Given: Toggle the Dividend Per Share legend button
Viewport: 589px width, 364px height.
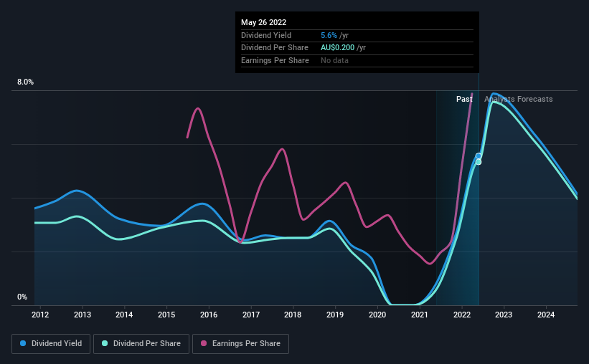Looking at the screenshot, I should pos(141,344).
